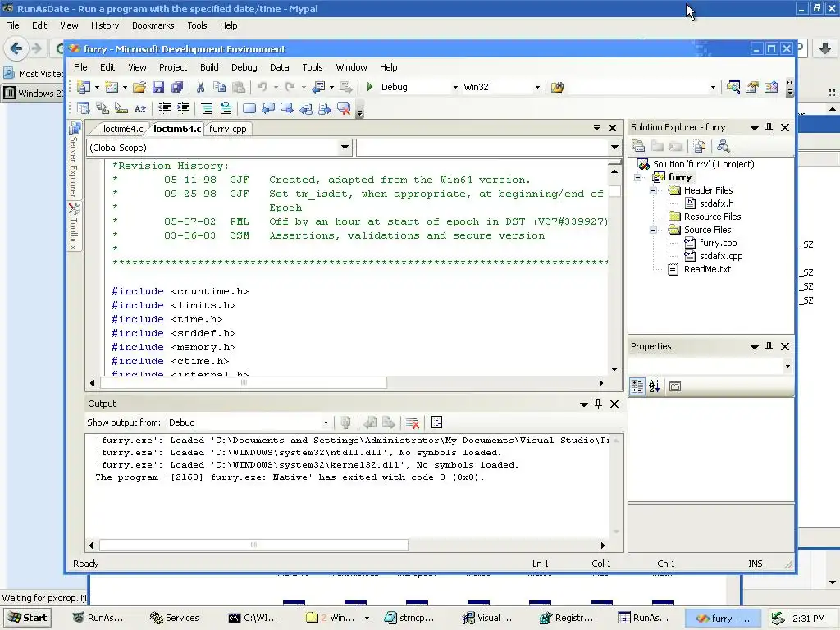Toggle Alphabetic sort in Properties panel

(654, 386)
